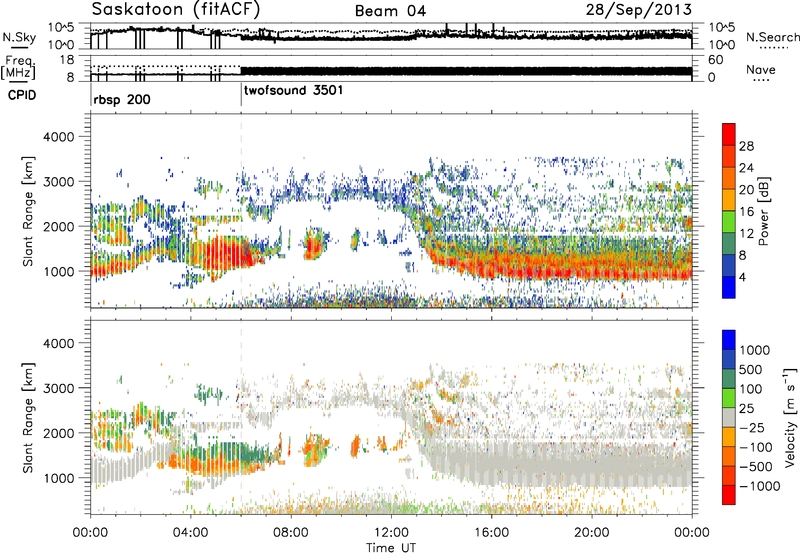Click the "Freq. [MHz]" axis label
800x554 pixels.
pyautogui.click(x=19, y=67)
